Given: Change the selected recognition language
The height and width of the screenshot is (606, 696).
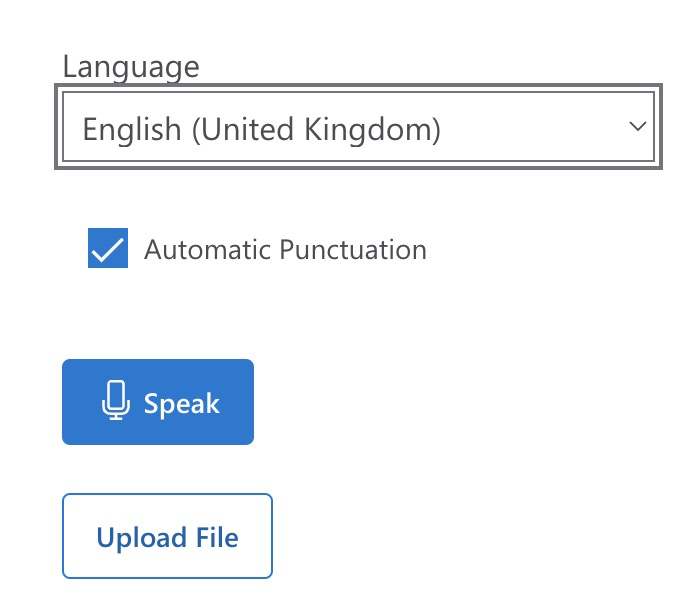Looking at the screenshot, I should [x=355, y=129].
